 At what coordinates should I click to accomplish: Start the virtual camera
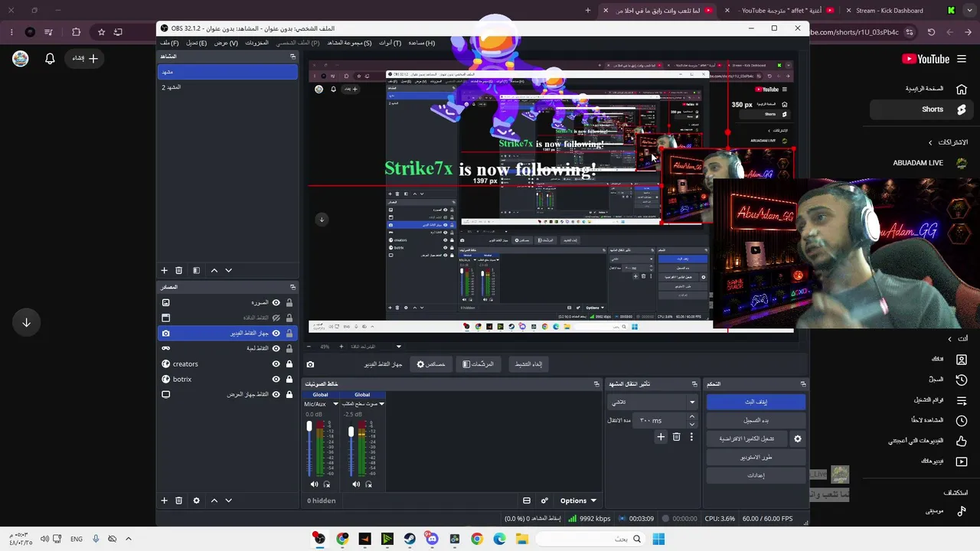(x=746, y=439)
